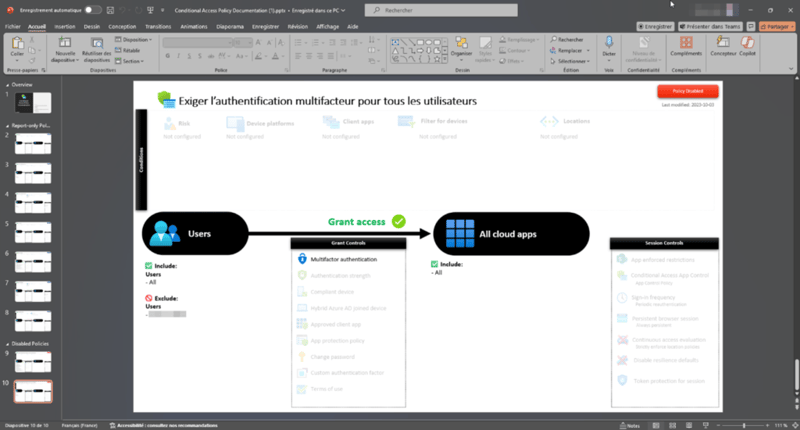
Task: Open the Sélectionner dropdown in Édition
Action: point(572,60)
